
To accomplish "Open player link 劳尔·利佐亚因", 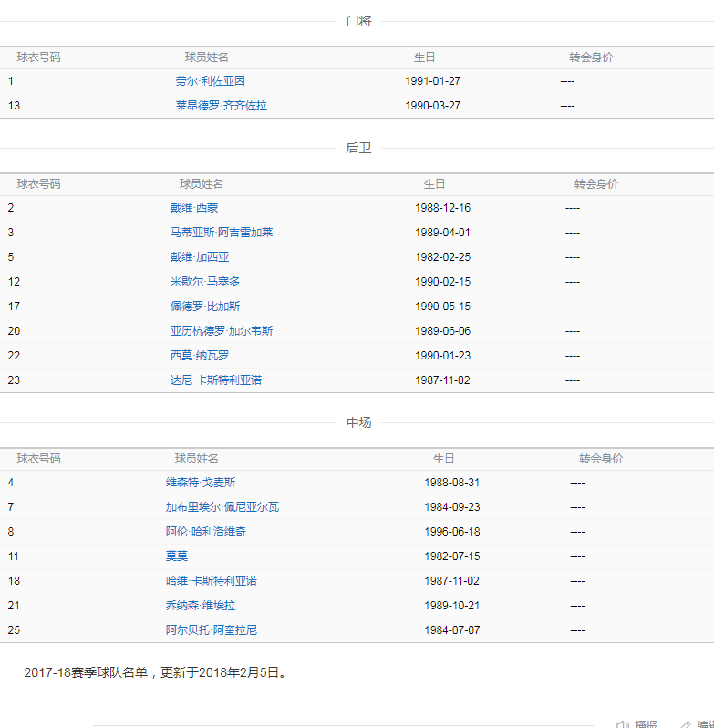I will tap(210, 81).
